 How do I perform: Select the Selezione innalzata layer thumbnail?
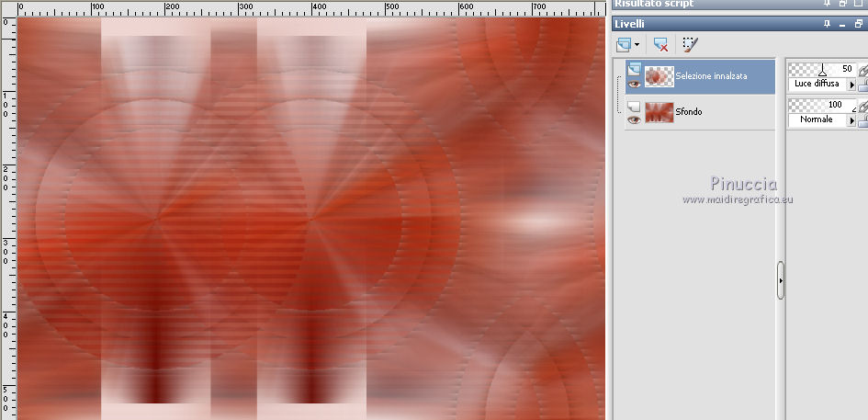point(659,76)
